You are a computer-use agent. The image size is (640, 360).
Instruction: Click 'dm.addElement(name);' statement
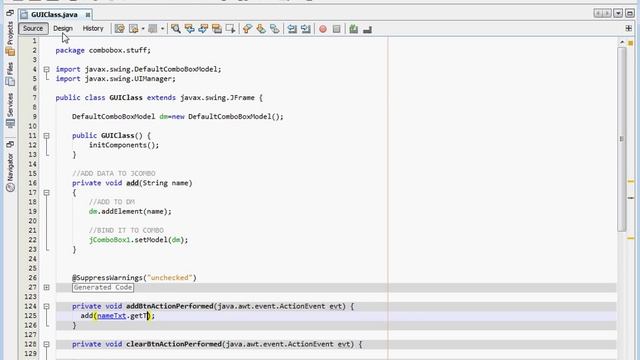point(130,211)
